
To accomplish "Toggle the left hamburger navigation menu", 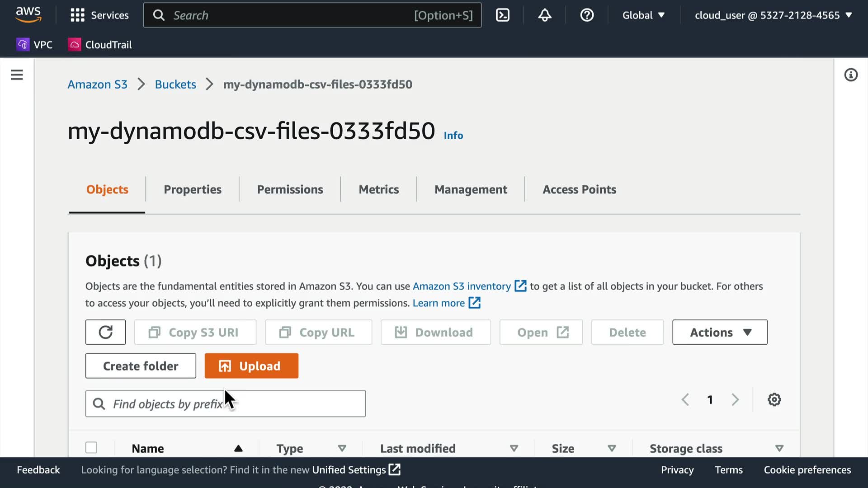I will pos(17,75).
